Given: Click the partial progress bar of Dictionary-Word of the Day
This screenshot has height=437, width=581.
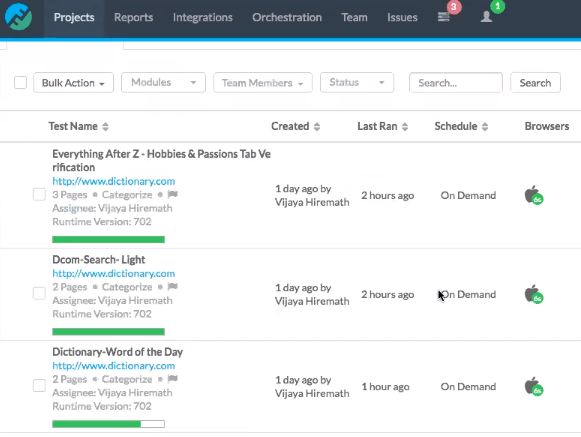Looking at the screenshot, I should click(x=109, y=424).
